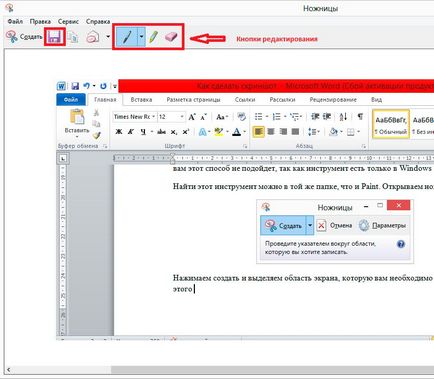The image size is (434, 379).
Task: Select the yellow Highlighter tool
Action: tap(154, 37)
